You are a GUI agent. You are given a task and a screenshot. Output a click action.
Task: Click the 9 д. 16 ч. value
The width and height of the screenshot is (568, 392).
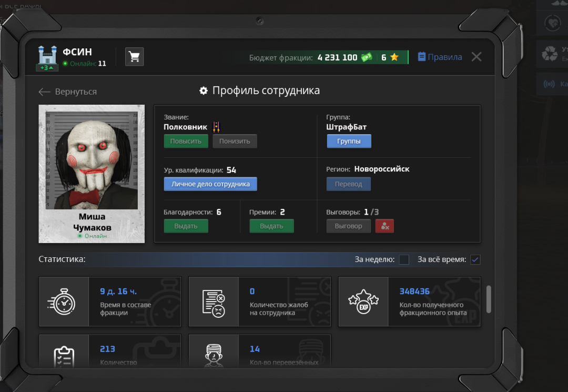coord(118,292)
